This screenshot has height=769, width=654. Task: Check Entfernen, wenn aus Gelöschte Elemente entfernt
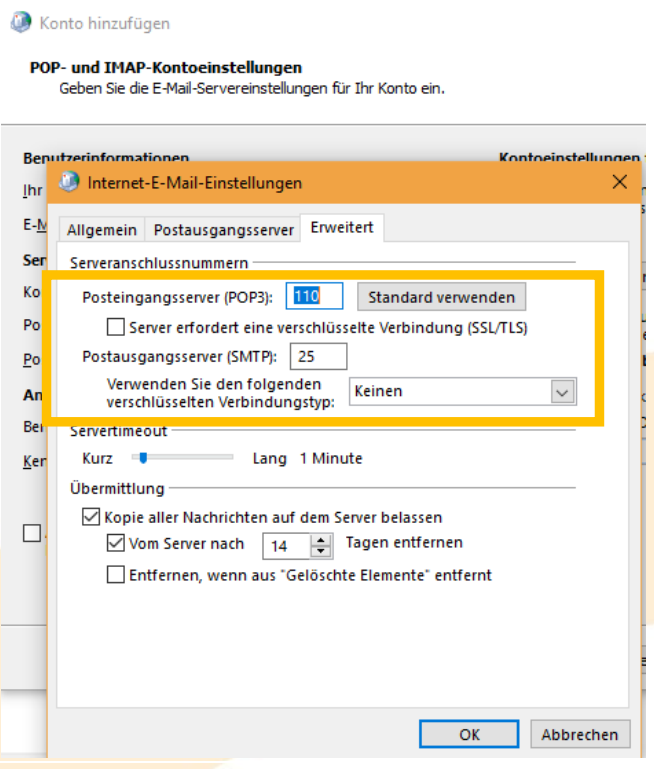(116, 575)
